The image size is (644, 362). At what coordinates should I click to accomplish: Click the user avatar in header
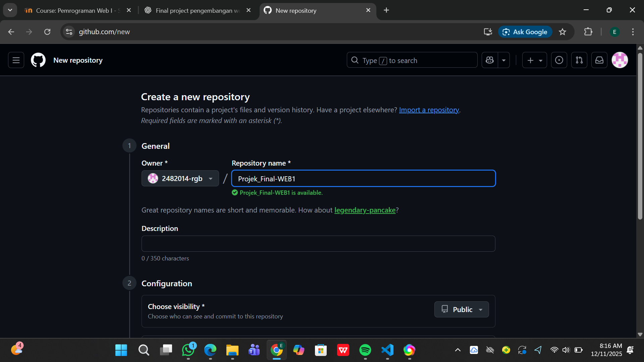click(620, 60)
